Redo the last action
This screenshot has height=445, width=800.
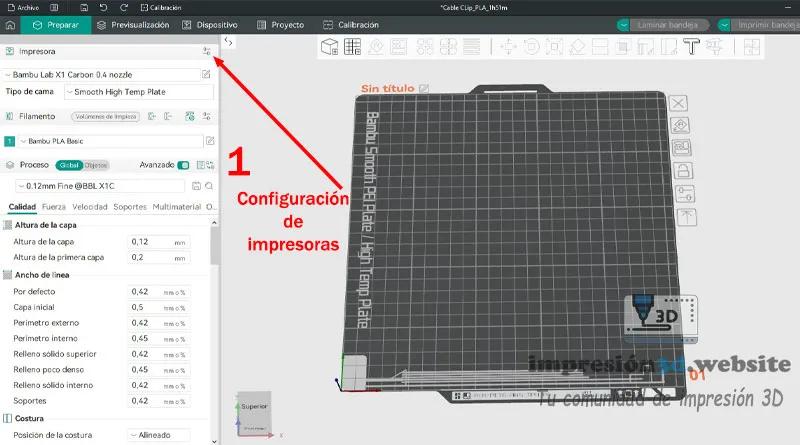point(123,8)
